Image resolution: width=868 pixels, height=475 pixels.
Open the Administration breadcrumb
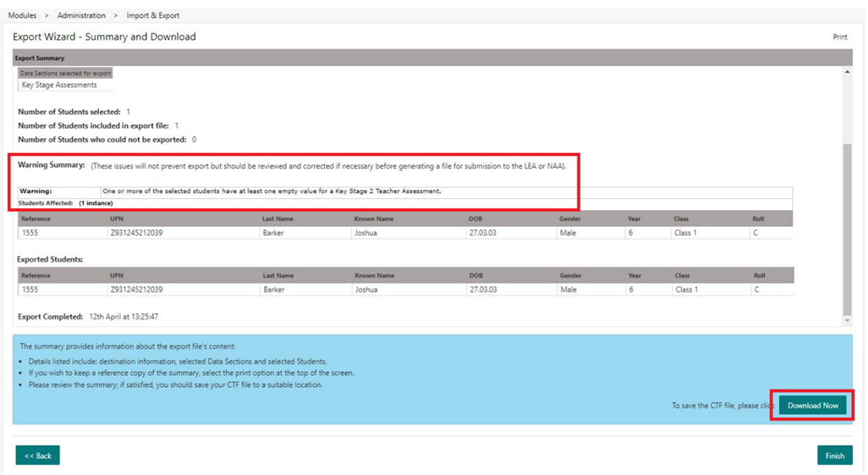point(81,15)
